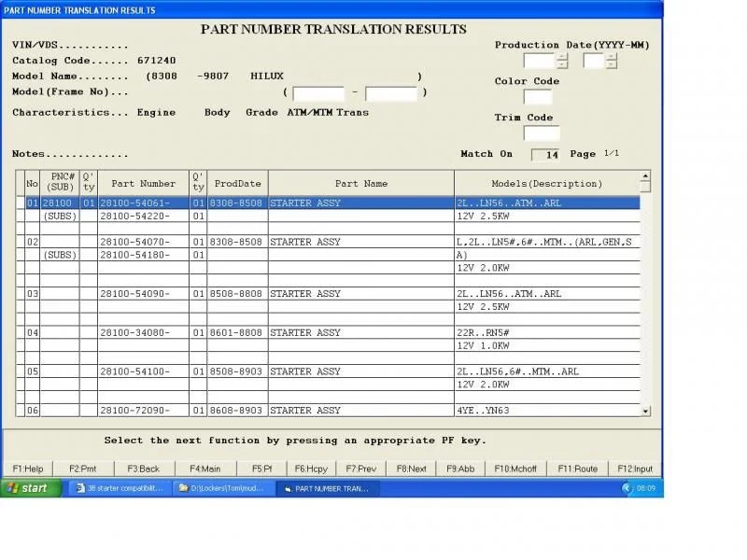Decrease the Production Date month stepper

point(612,64)
